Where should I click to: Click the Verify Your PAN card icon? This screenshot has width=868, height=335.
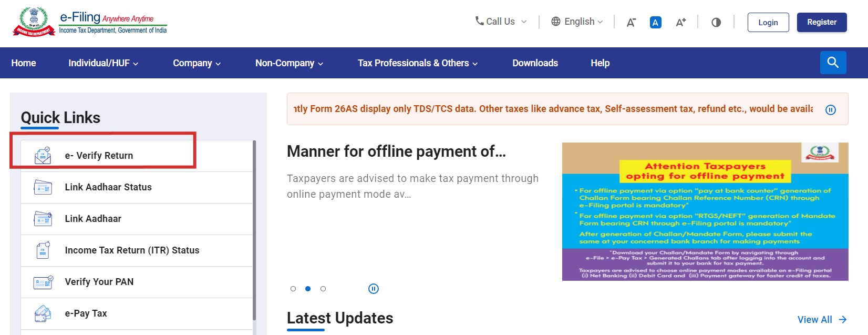[x=43, y=282]
